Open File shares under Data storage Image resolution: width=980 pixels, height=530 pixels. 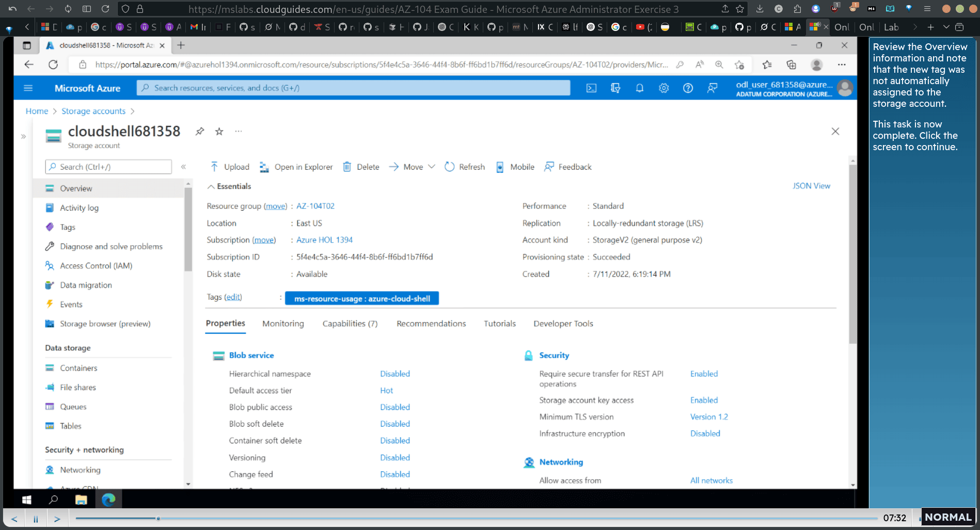108,388
